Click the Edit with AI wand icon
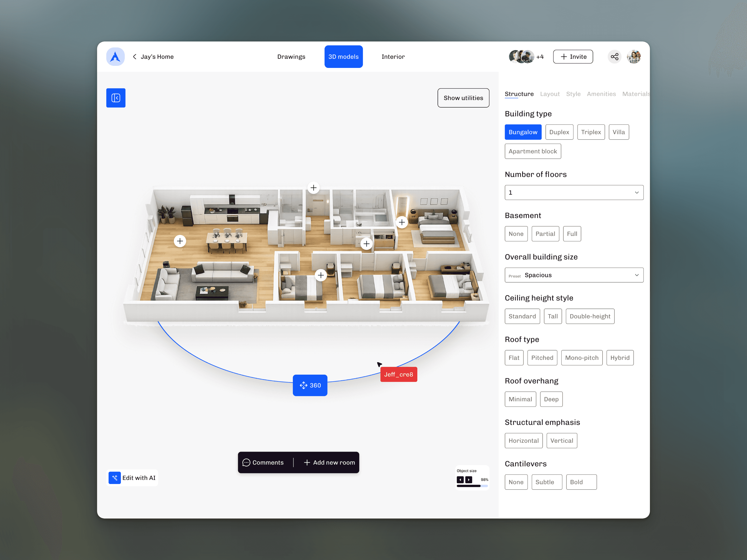Viewport: 747px width, 560px height. pyautogui.click(x=115, y=478)
